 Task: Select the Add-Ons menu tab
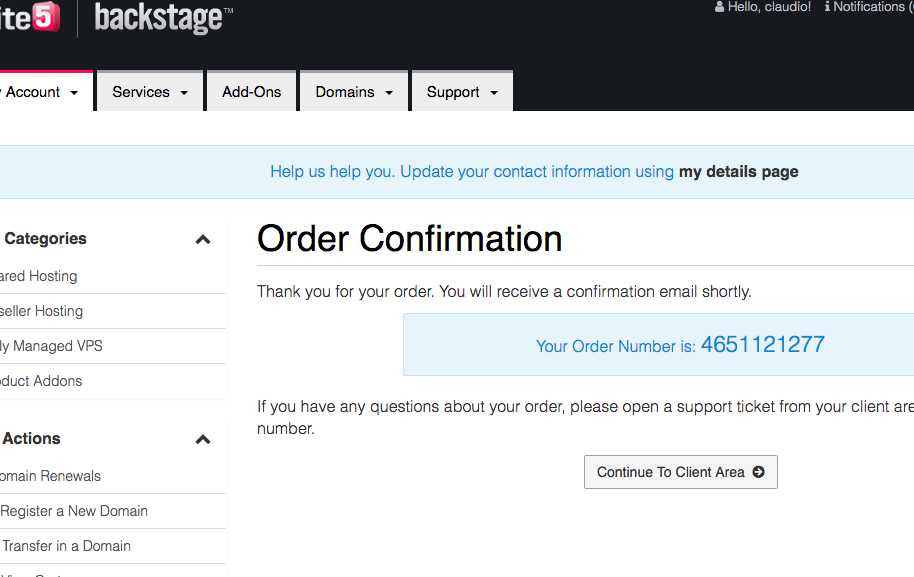coord(252,92)
